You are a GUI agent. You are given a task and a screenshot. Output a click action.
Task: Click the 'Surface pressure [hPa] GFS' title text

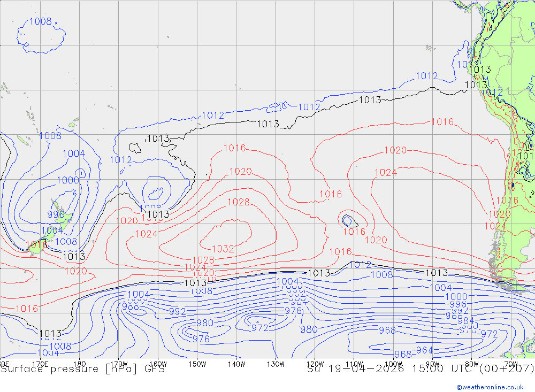pos(83,369)
